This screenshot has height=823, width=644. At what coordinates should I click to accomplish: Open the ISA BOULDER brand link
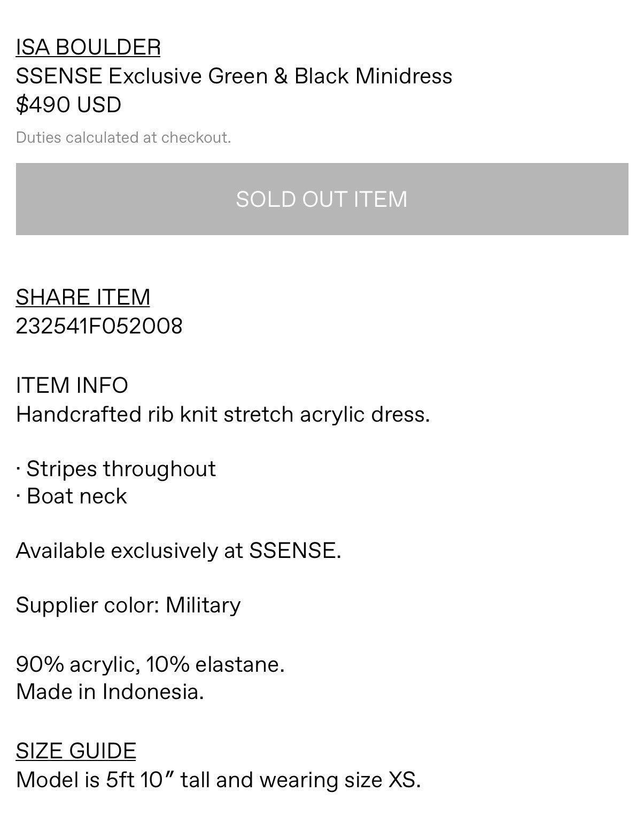point(88,47)
